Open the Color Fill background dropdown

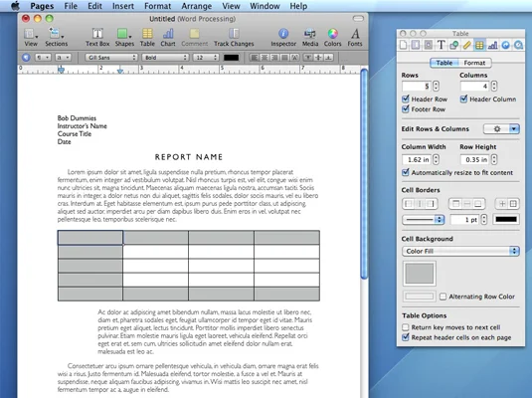point(460,251)
